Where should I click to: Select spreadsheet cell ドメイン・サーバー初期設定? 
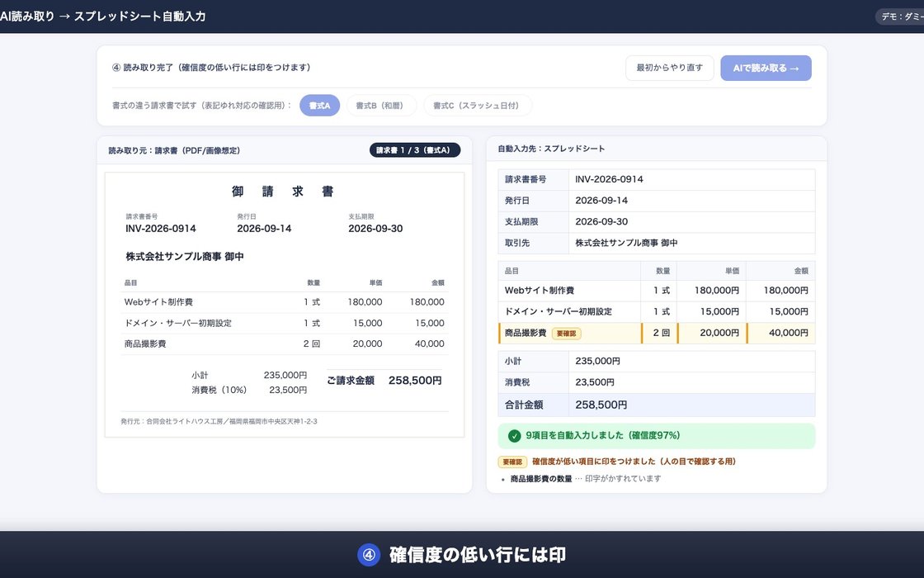(x=569, y=312)
